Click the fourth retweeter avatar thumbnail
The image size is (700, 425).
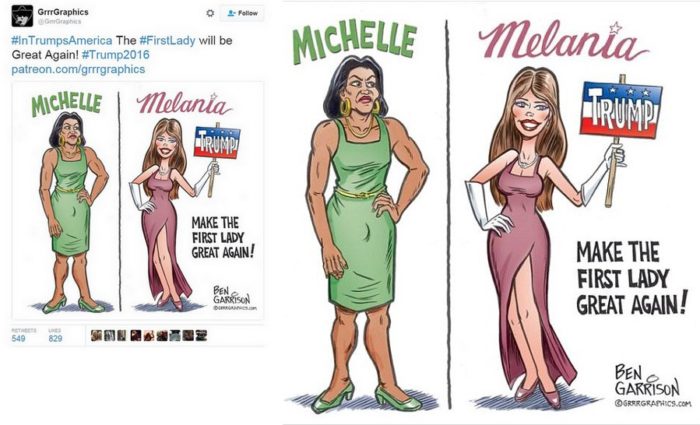(136, 335)
